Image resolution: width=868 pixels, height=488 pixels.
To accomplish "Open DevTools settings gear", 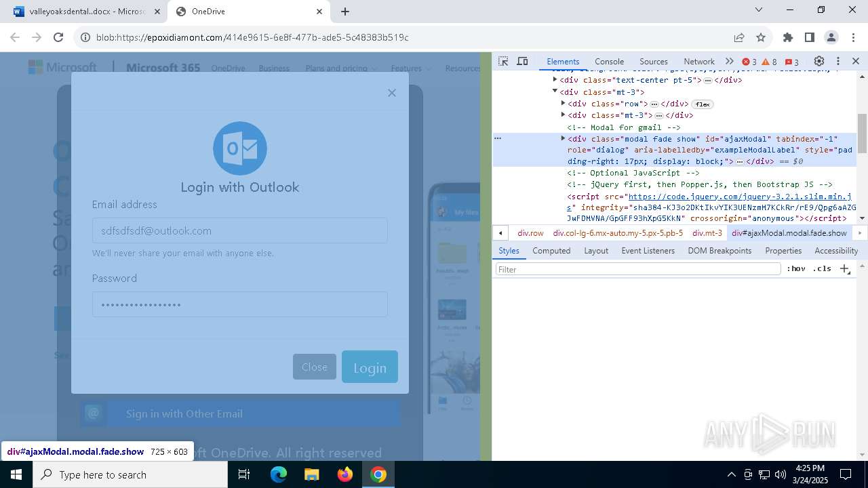I will click(x=819, y=61).
